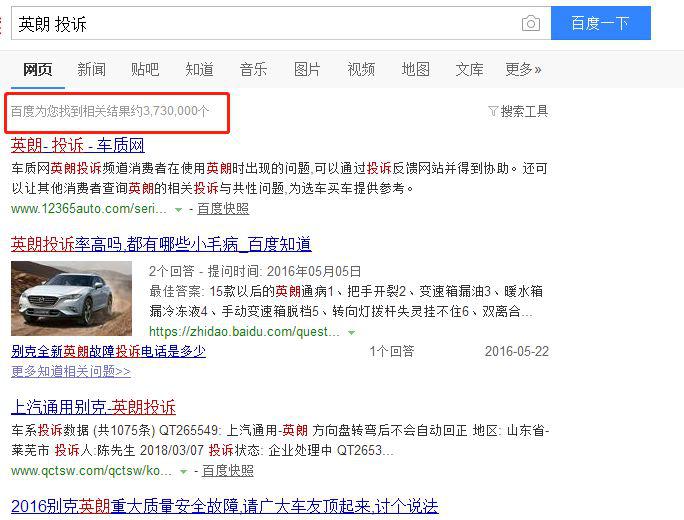
Task: Click the camera image-search icon
Action: click(x=530, y=23)
